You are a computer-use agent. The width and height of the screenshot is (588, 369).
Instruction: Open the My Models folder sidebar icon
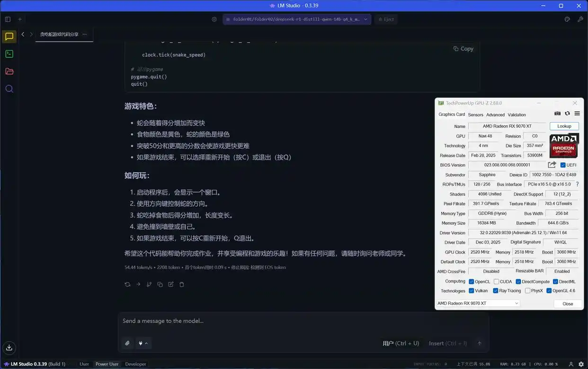[9, 71]
